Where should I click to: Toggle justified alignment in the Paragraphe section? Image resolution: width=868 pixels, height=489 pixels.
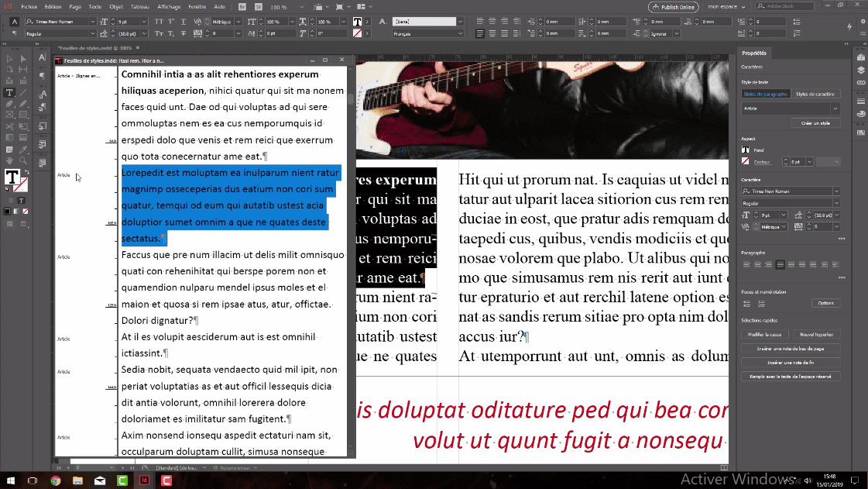click(780, 264)
